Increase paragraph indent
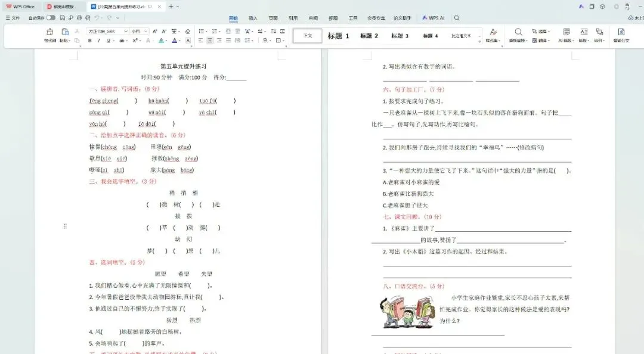This screenshot has width=644, height=354. [x=237, y=31]
